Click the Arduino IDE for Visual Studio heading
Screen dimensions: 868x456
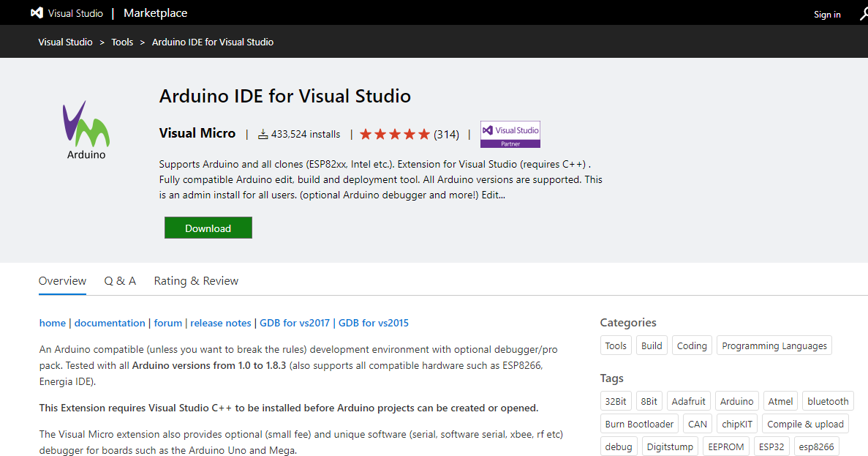click(285, 96)
